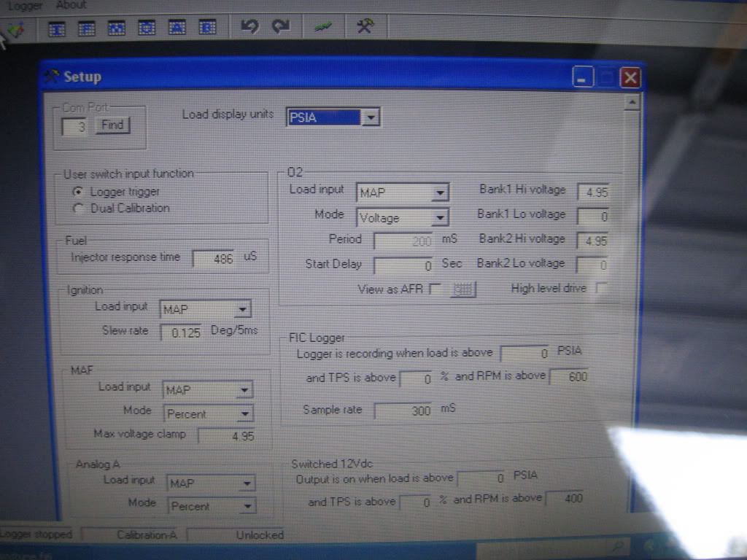Screen dimensions: 747x560
Task: Open the Logger menu
Action: pos(26,6)
